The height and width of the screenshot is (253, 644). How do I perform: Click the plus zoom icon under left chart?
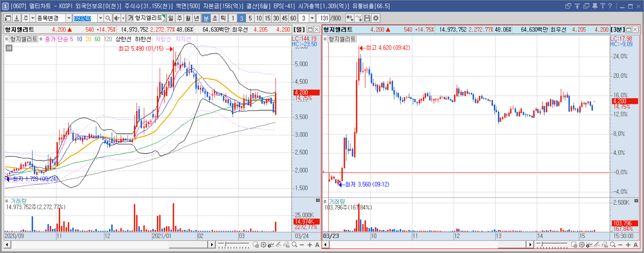coord(310,245)
